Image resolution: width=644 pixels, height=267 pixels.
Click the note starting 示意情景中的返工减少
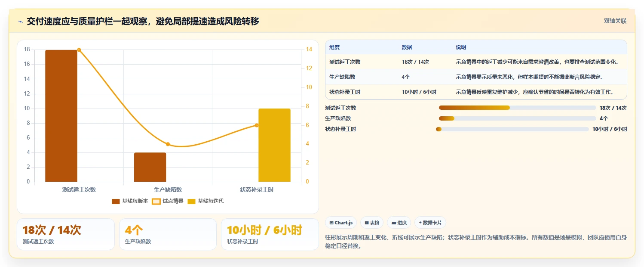click(537, 62)
